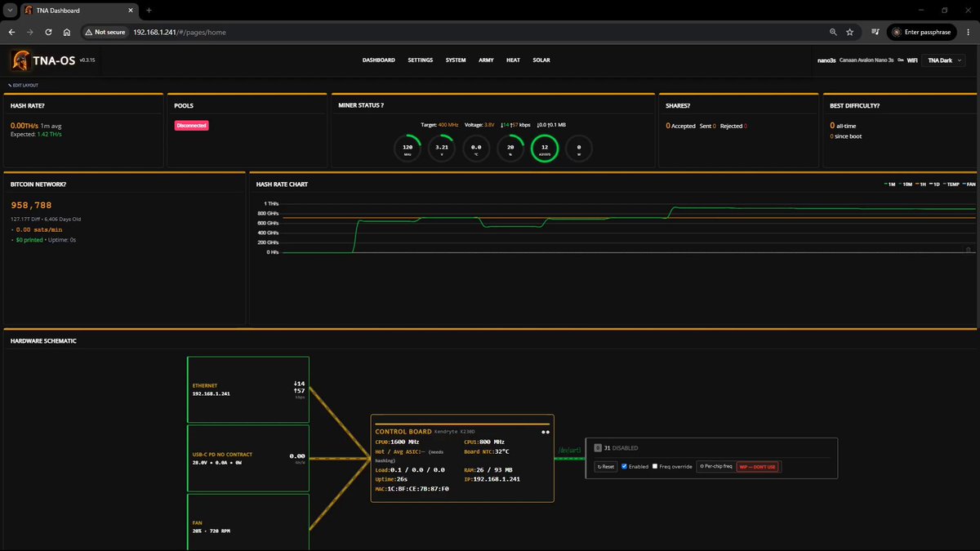Toggle the 1M series in chart legend
Screen dimensions: 980x551
click(889, 184)
